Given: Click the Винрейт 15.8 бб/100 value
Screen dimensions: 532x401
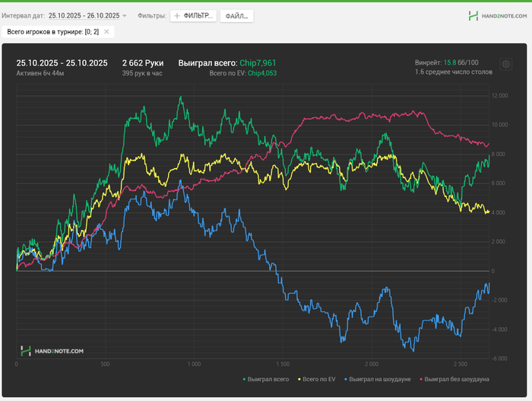Looking at the screenshot, I should (x=447, y=62).
